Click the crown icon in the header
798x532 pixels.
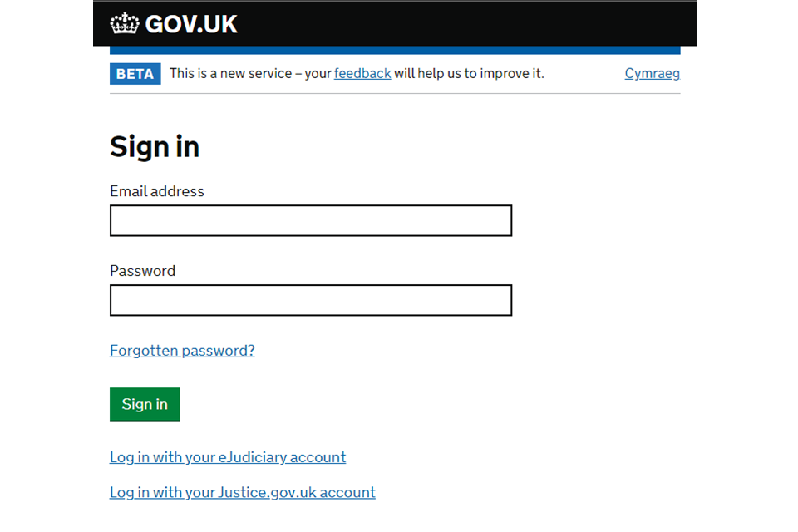click(125, 24)
